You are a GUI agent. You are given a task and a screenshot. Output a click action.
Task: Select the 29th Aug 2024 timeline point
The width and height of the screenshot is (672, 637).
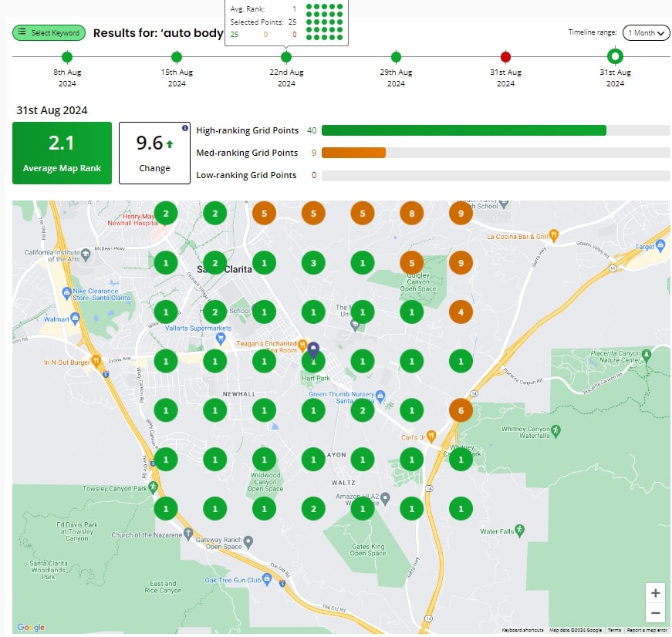[396, 56]
